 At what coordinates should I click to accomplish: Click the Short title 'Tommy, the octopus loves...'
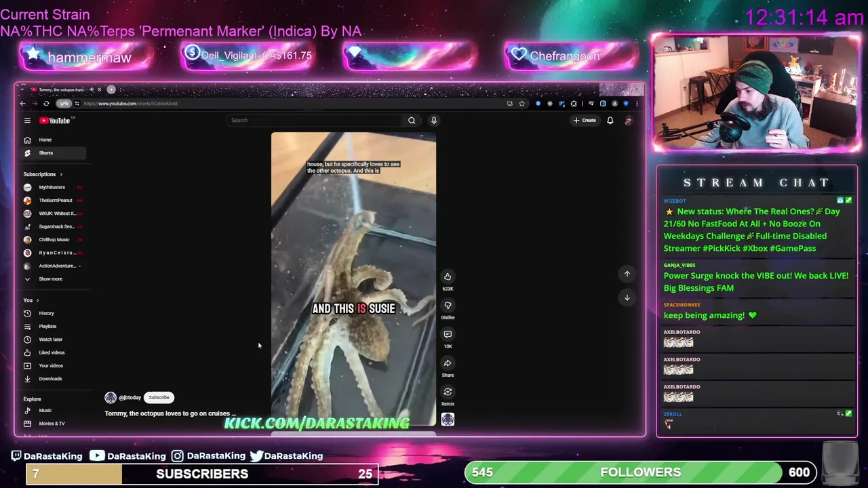170,413
